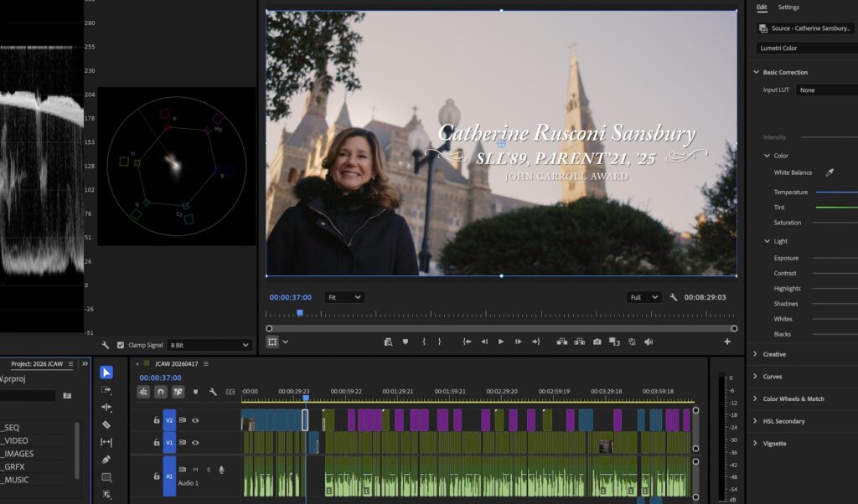The image size is (858, 504).
Task: Toggle lock on track V1
Action: pyautogui.click(x=157, y=443)
